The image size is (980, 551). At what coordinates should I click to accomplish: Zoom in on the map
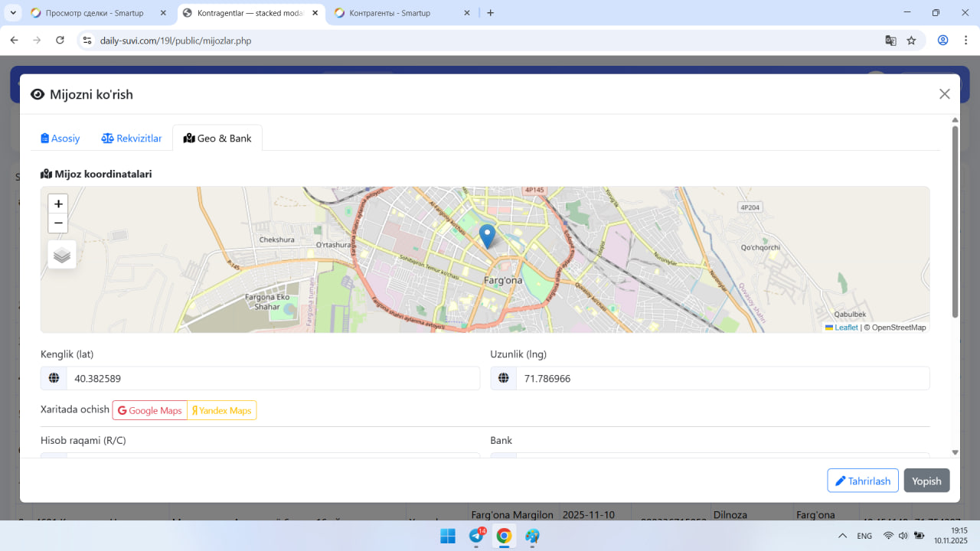58,204
